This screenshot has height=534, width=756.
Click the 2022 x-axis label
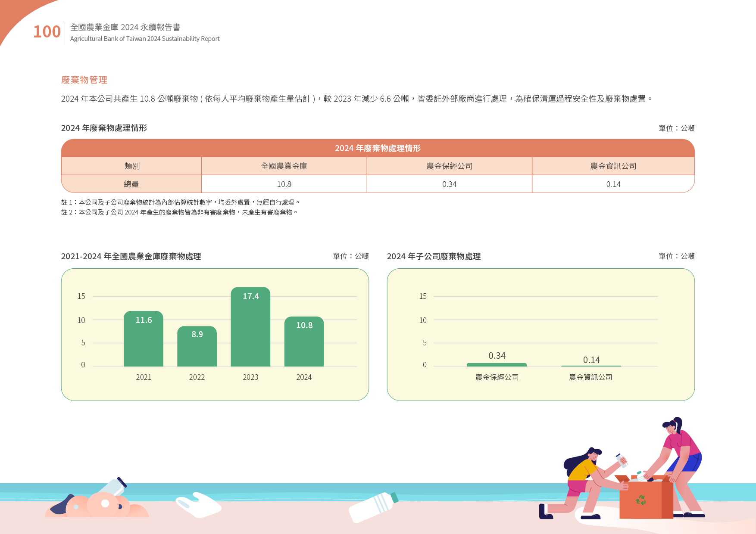click(197, 377)
